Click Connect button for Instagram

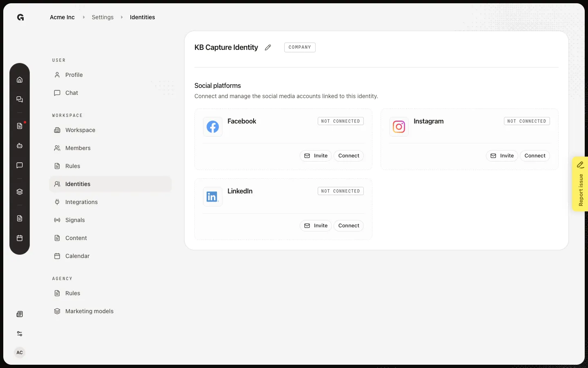[x=535, y=156]
